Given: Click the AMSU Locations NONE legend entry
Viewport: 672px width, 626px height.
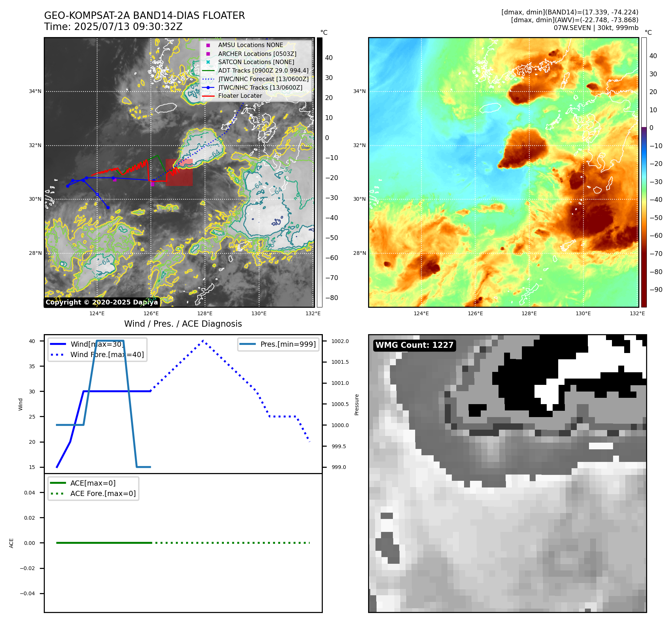Looking at the screenshot, I should pos(251,45).
